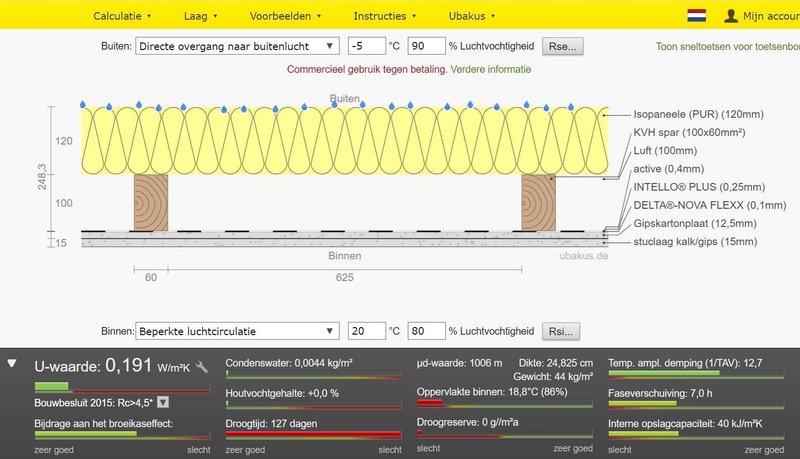Collapse results panel with the white triangle

point(11,364)
